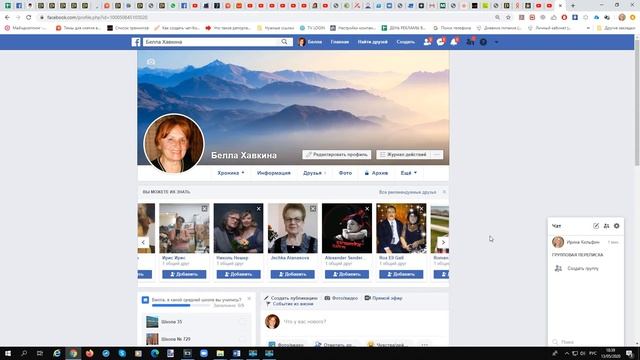
Task: Click Журнал действий button
Action: click(x=403, y=155)
